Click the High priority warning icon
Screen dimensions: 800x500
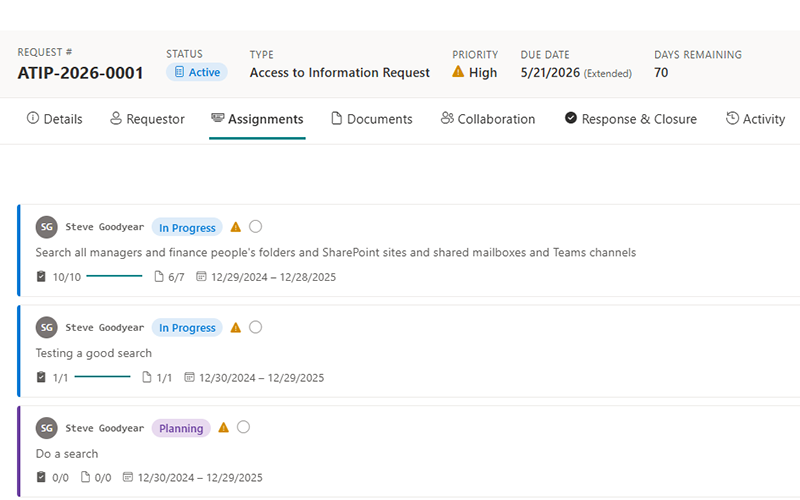(458, 72)
